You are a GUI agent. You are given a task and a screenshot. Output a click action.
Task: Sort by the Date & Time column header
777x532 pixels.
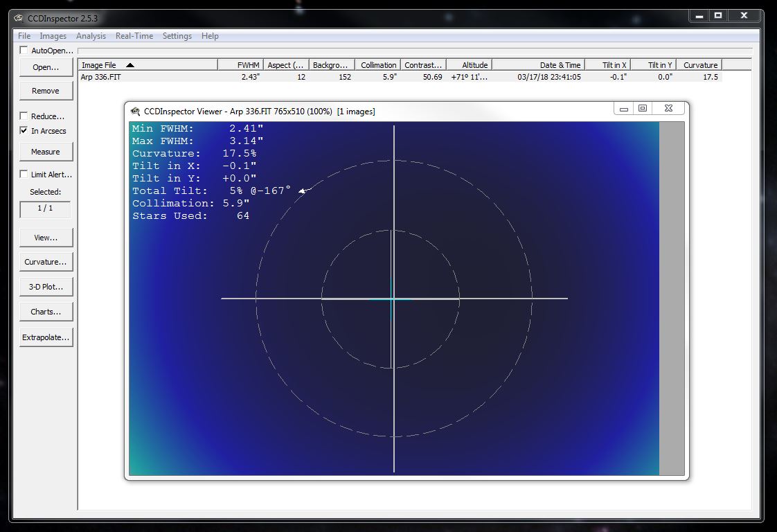pyautogui.click(x=538, y=65)
